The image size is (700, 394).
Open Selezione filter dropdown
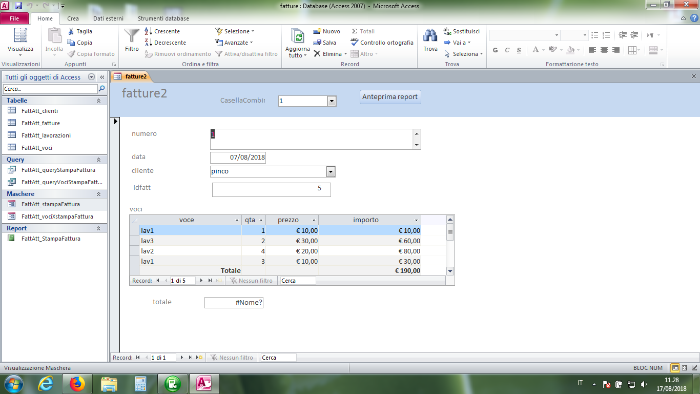click(235, 31)
